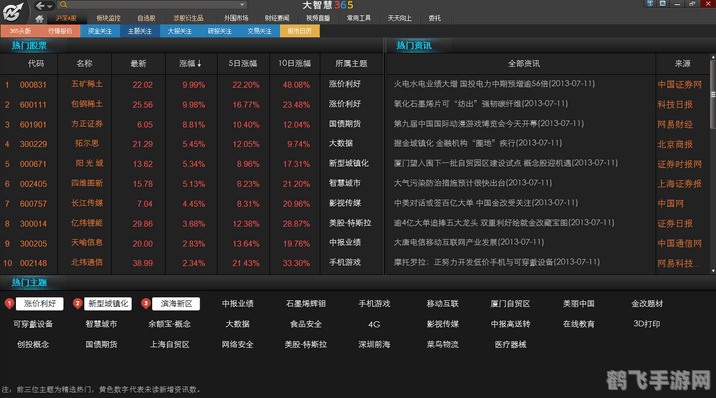716x398 pixels.
Task: Click the news scrollbar up arrow
Action: click(713, 58)
